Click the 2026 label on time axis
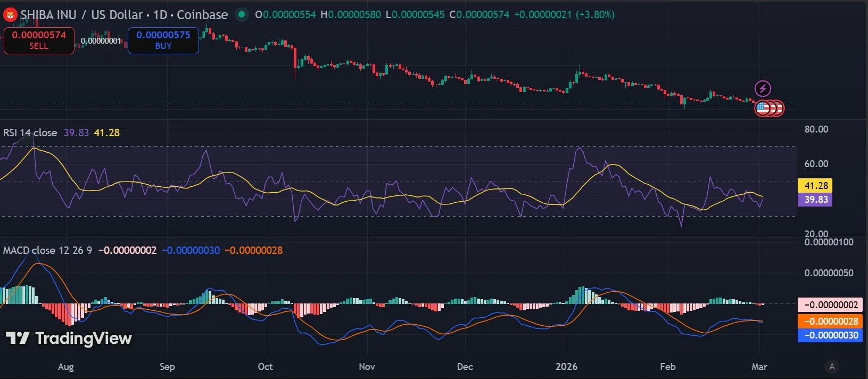Screen dimensions: 868x379 pos(566,367)
